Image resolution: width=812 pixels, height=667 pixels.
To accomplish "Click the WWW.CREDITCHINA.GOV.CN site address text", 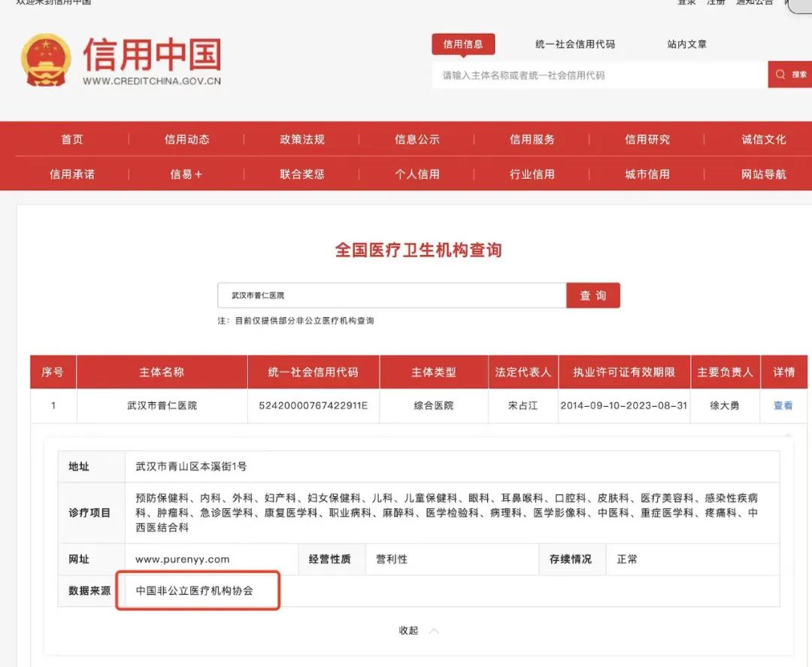I will coord(152,81).
